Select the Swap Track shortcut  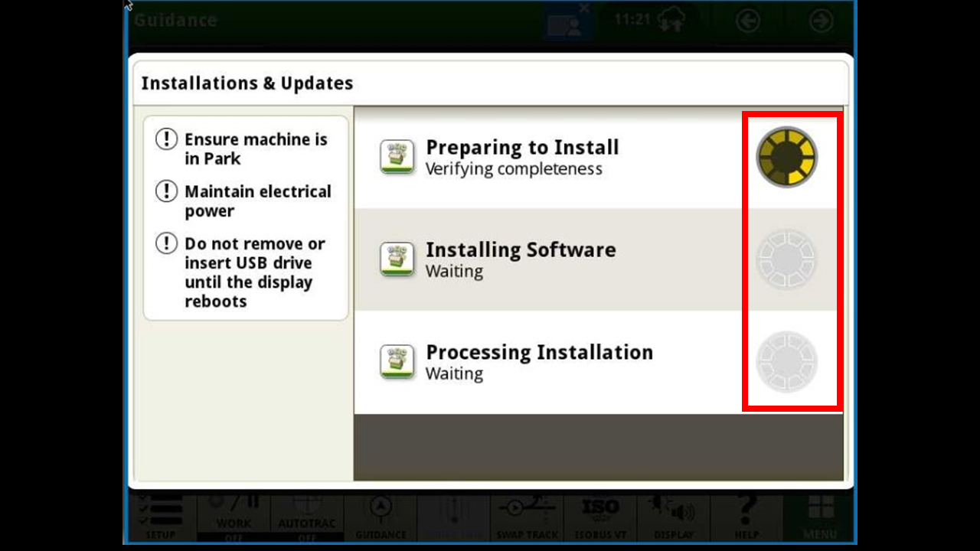point(528,518)
